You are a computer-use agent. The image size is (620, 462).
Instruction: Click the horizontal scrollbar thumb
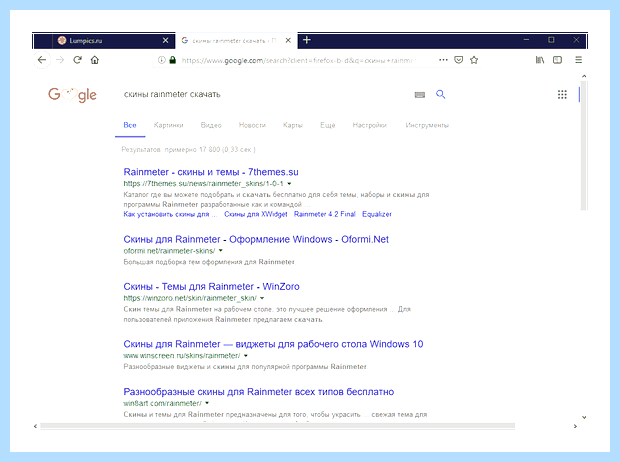[x=278, y=426]
